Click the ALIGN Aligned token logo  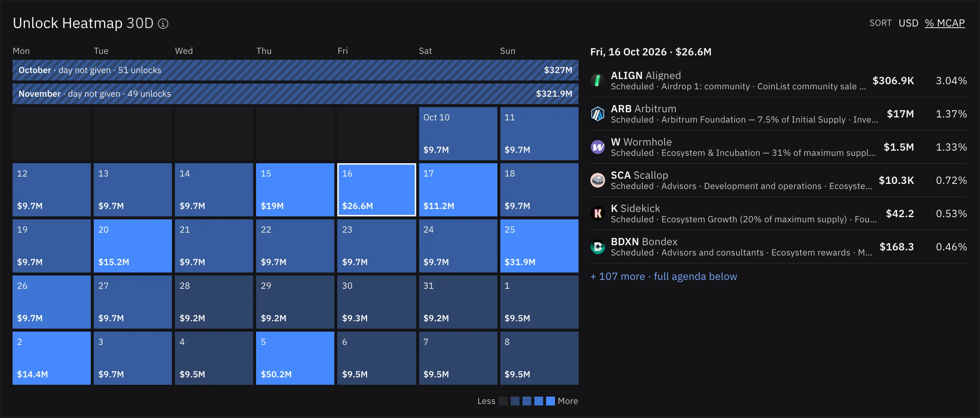598,80
